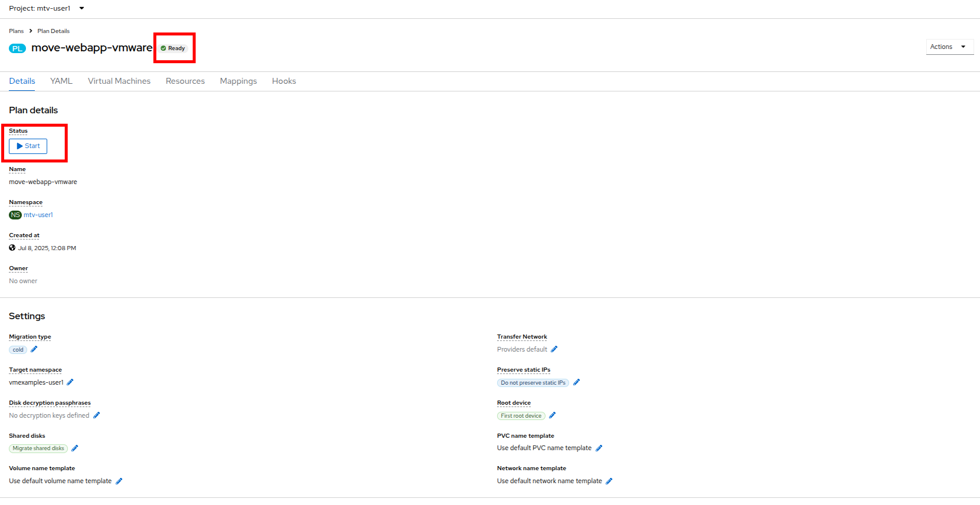This screenshot has width=980, height=505.
Task: Edit PVC name template pencil icon
Action: click(599, 448)
